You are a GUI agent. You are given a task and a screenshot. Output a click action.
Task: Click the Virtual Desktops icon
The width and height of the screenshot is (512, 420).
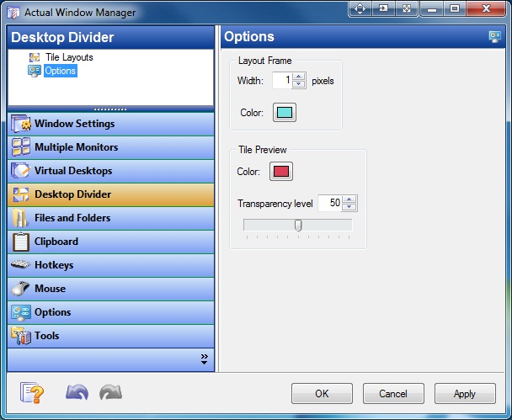(x=20, y=171)
